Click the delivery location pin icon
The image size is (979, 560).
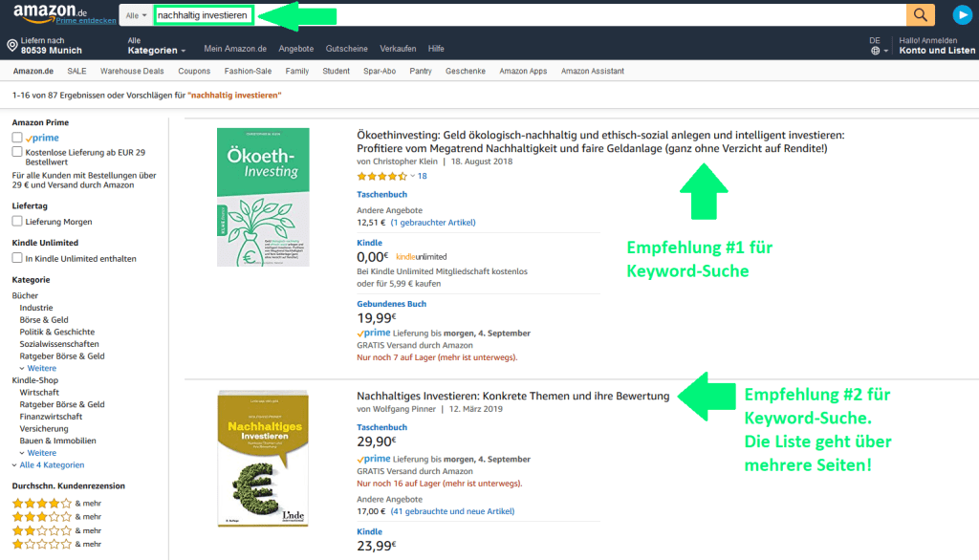click(11, 45)
